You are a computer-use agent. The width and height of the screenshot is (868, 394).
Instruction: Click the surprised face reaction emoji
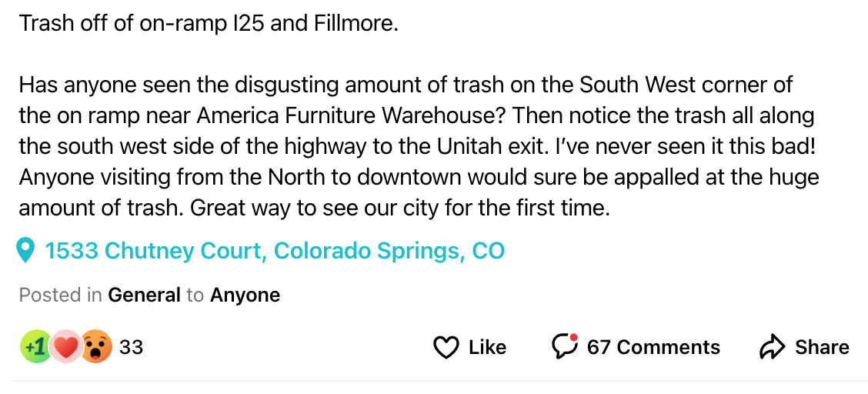[96, 347]
